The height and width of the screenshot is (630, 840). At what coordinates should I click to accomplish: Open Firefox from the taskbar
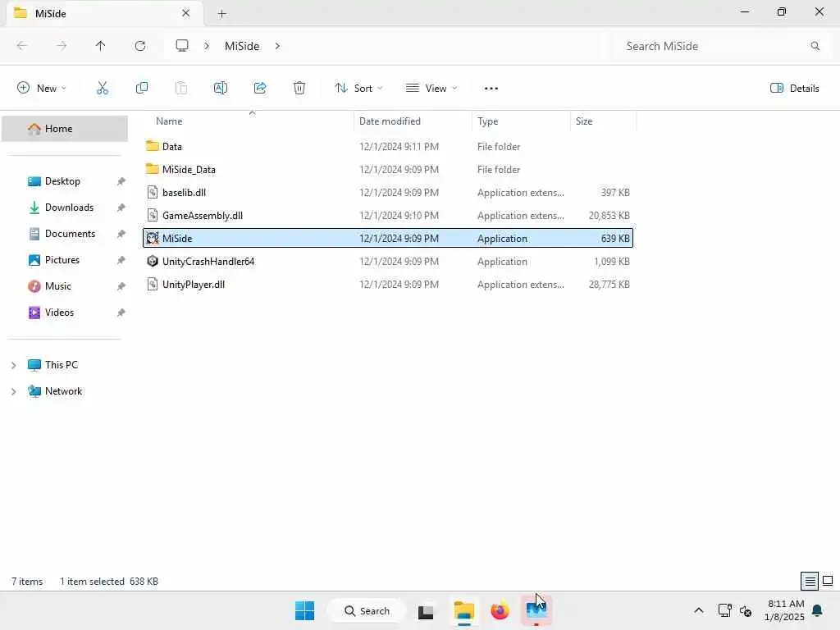[500, 610]
